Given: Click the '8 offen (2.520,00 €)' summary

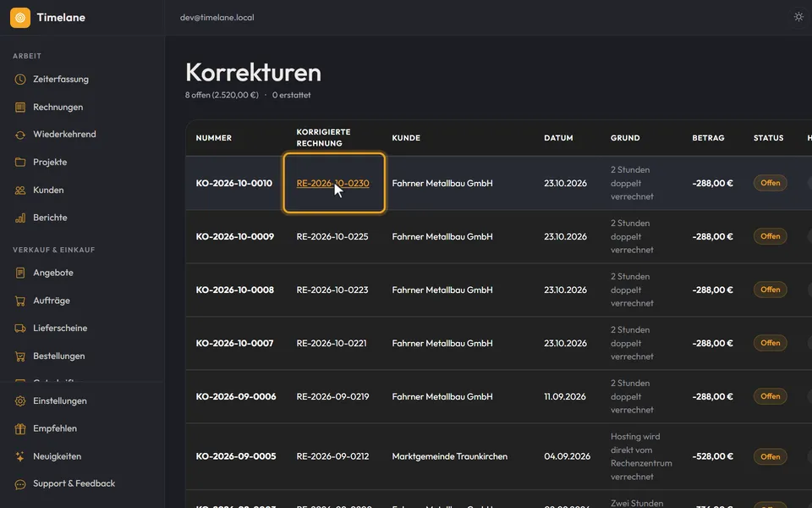Looking at the screenshot, I should point(222,95).
